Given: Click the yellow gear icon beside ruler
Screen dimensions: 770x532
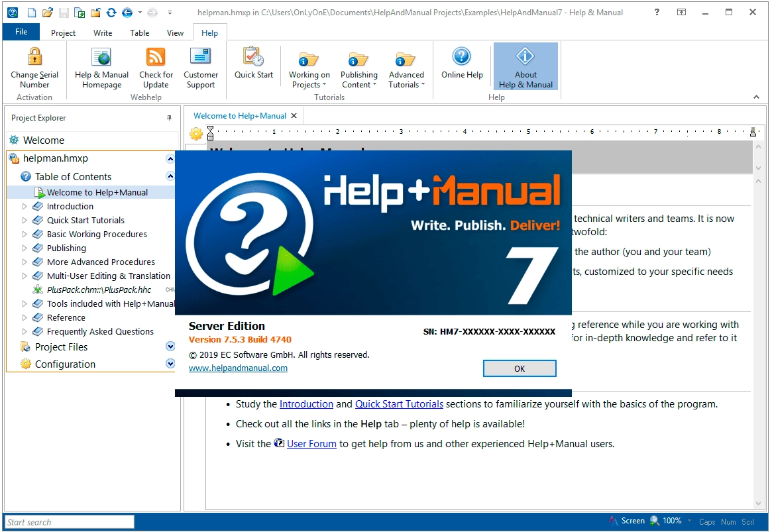Looking at the screenshot, I should pyautogui.click(x=195, y=133).
